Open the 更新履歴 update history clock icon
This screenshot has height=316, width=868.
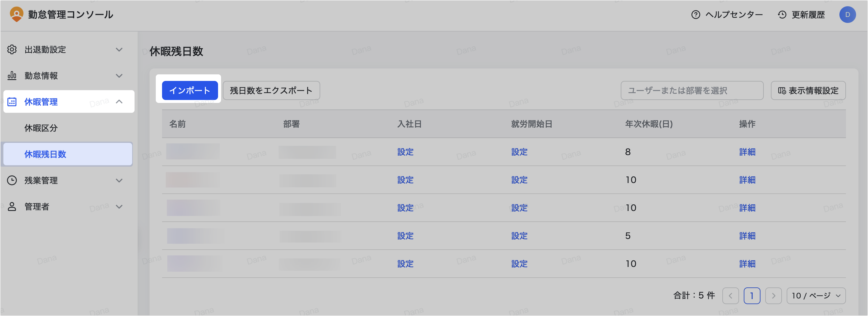[x=782, y=15]
